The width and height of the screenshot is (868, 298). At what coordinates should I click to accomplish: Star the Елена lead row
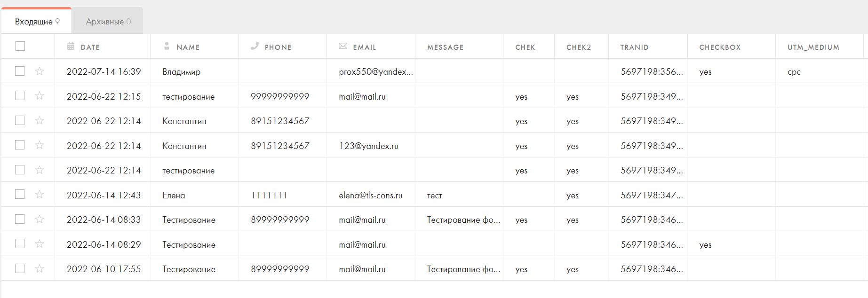(40, 195)
